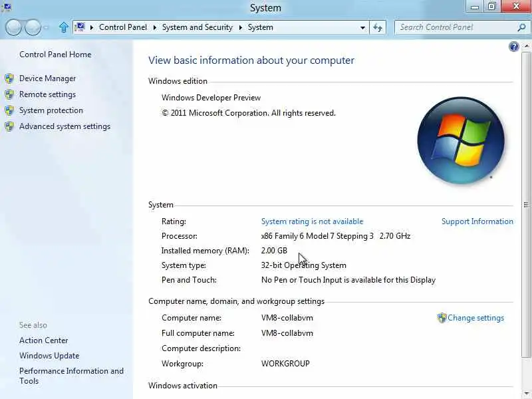Click the Windows logo orb image
532x399 pixels.
pos(461,140)
